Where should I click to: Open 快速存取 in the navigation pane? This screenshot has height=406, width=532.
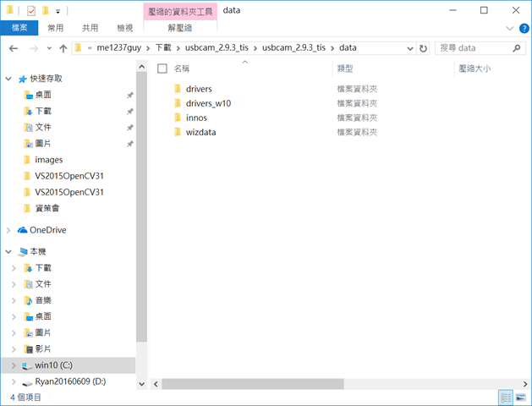tap(46, 79)
